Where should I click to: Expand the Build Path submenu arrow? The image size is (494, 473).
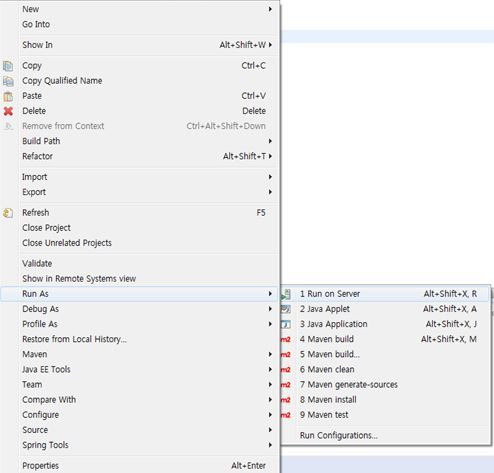(270, 141)
